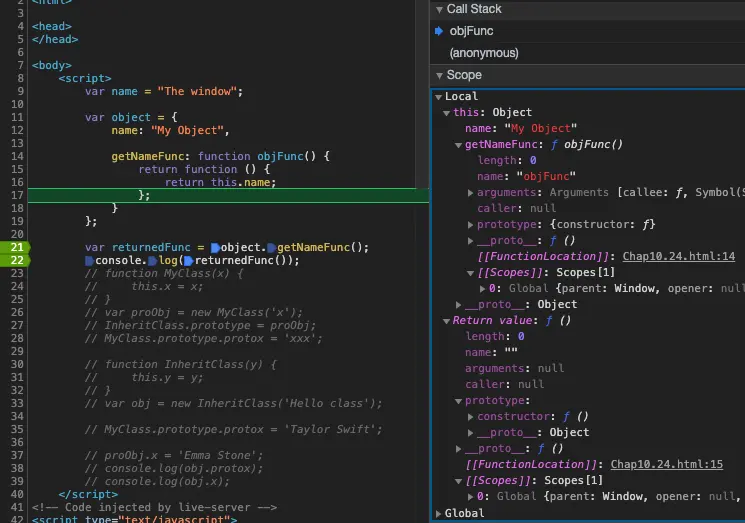This screenshot has width=745, height=523.
Task: Click inline breakpoint marker before object.
Action: (215, 247)
